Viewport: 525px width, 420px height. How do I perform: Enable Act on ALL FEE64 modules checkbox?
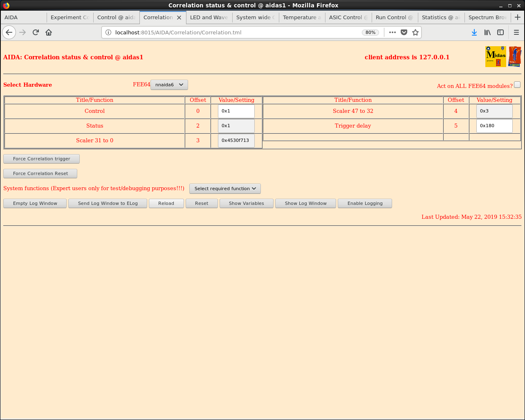pos(517,85)
